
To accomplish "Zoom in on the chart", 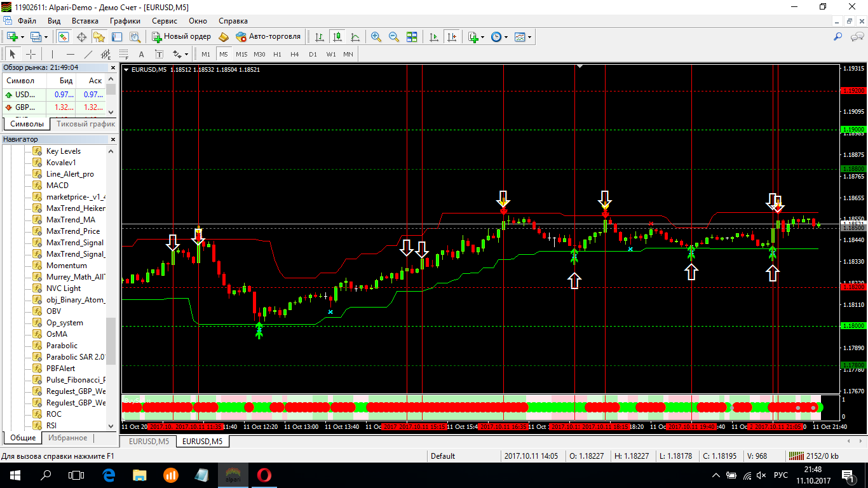I will (x=376, y=37).
